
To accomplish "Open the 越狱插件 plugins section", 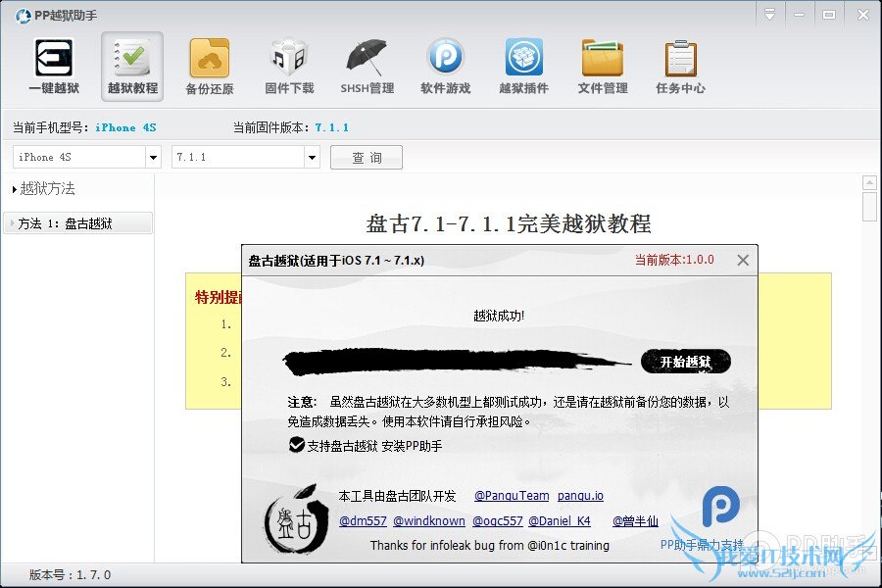I will tap(523, 66).
